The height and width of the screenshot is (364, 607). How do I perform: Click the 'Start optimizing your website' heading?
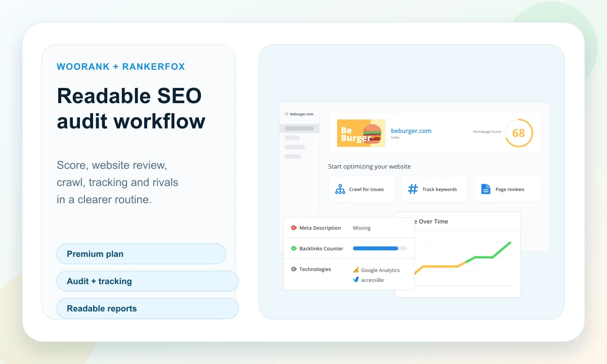369,166
